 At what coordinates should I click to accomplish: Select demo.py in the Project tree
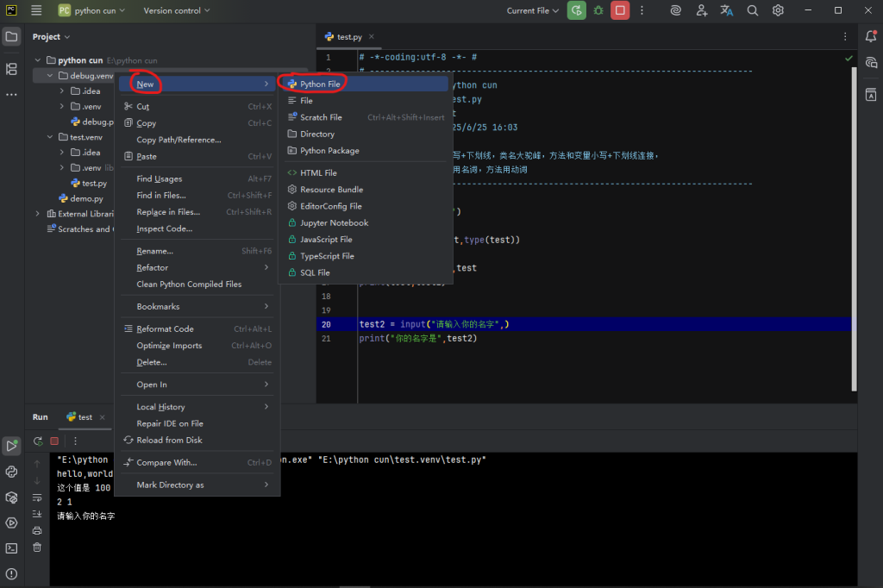(86, 198)
